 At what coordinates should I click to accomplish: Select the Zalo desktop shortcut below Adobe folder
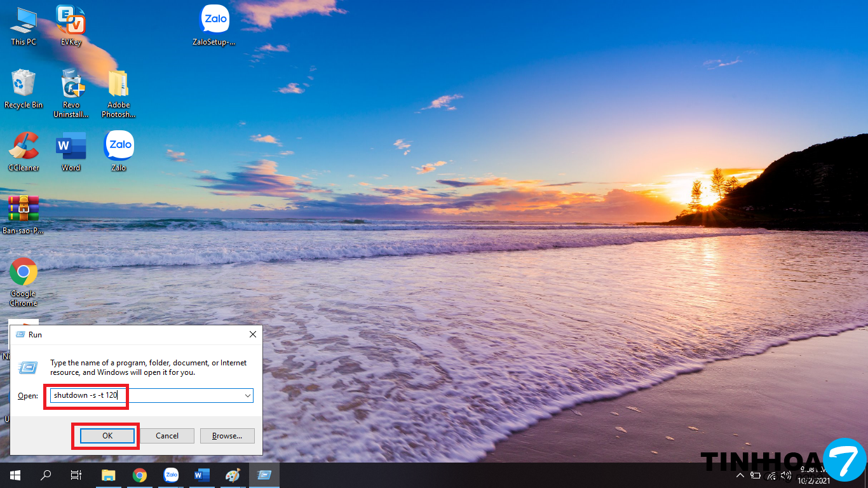(x=118, y=147)
